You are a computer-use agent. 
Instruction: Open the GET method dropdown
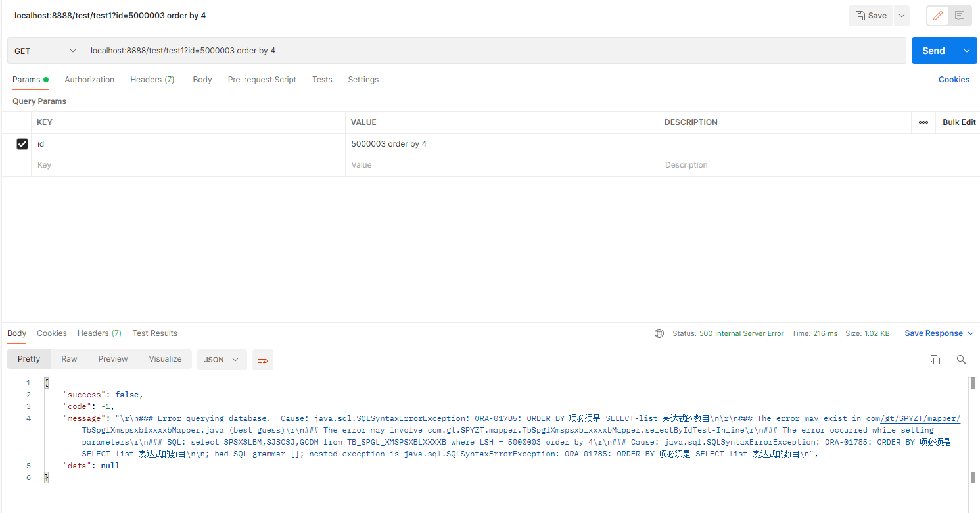coord(45,51)
